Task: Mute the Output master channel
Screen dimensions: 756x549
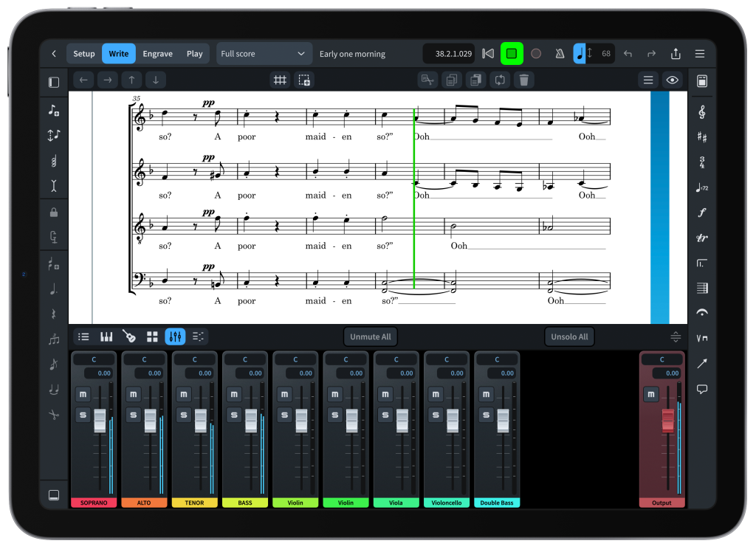Action: click(x=650, y=394)
